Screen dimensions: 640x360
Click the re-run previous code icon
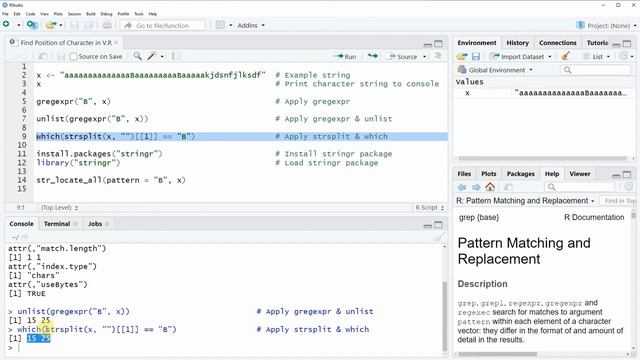coord(372,56)
